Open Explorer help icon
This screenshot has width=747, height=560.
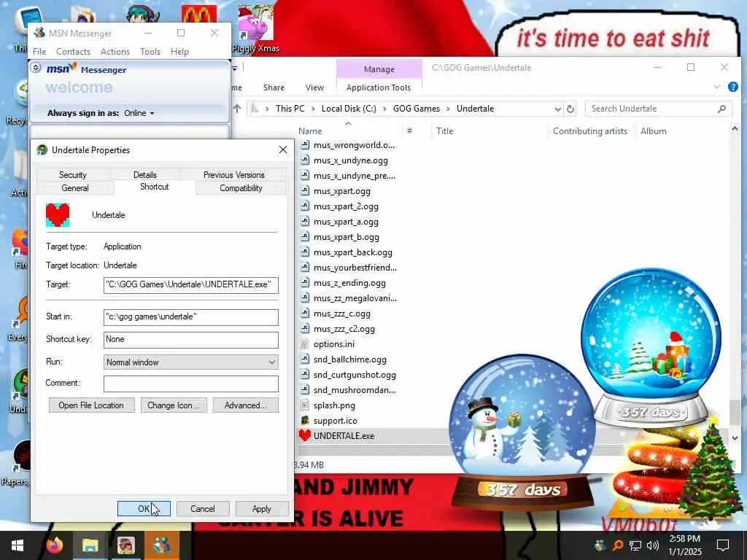click(732, 87)
